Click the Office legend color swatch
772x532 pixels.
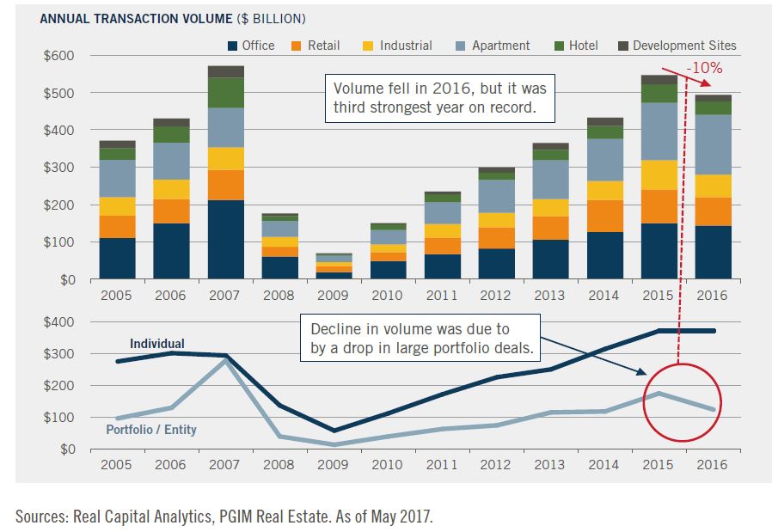(232, 46)
